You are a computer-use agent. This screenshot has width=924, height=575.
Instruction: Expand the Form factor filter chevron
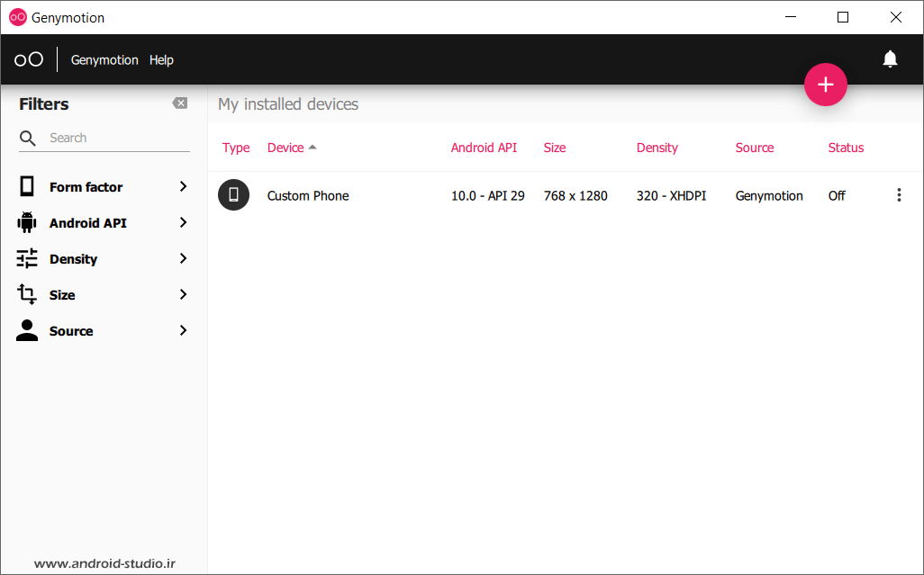coord(183,186)
